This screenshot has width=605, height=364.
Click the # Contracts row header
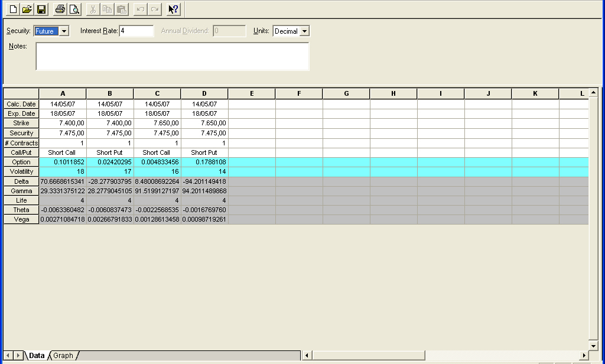[21, 143]
